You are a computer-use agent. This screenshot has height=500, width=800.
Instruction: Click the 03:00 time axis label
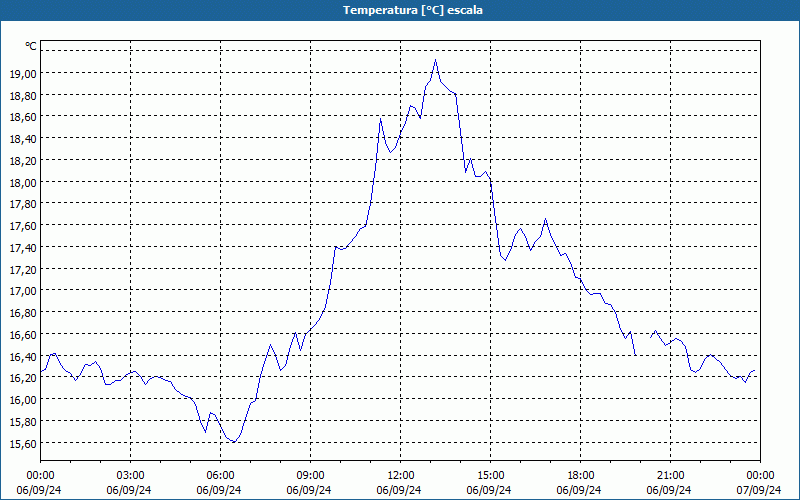[131, 476]
